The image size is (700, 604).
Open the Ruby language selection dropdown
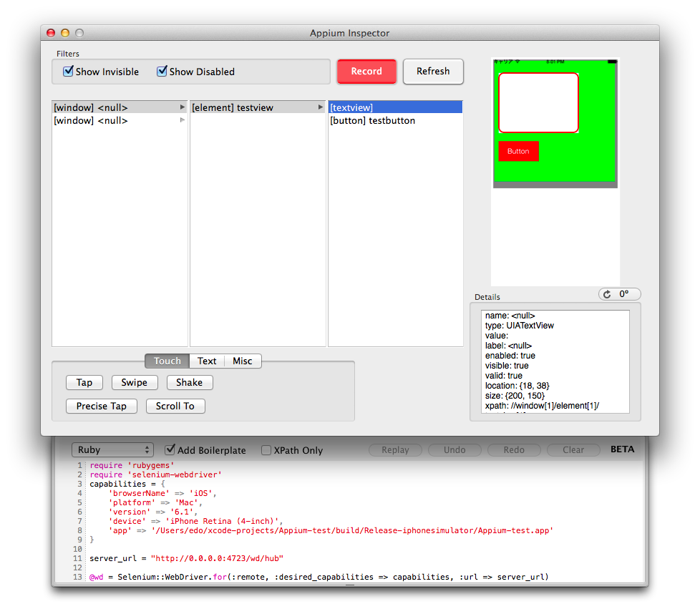[112, 450]
